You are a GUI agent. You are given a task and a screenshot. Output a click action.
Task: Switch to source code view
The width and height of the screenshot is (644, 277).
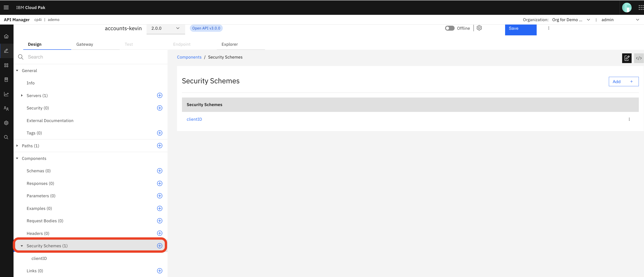639,58
